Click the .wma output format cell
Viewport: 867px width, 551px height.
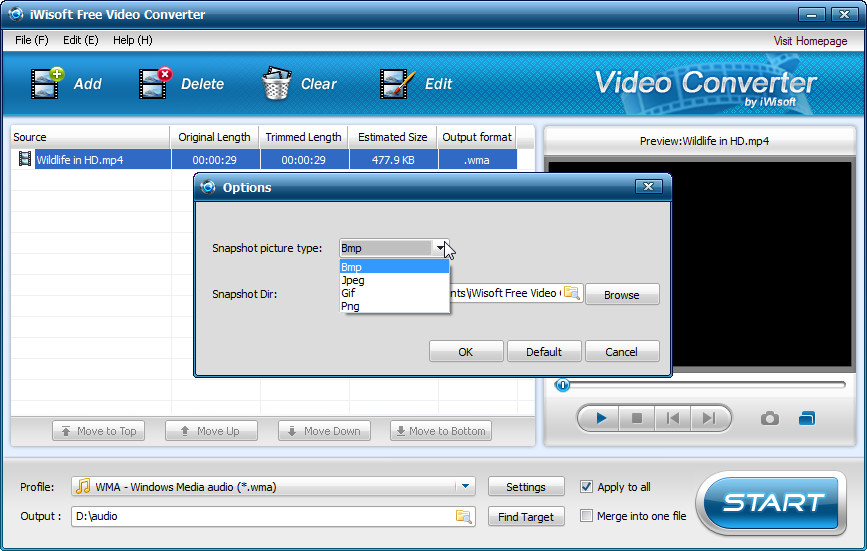(x=477, y=160)
